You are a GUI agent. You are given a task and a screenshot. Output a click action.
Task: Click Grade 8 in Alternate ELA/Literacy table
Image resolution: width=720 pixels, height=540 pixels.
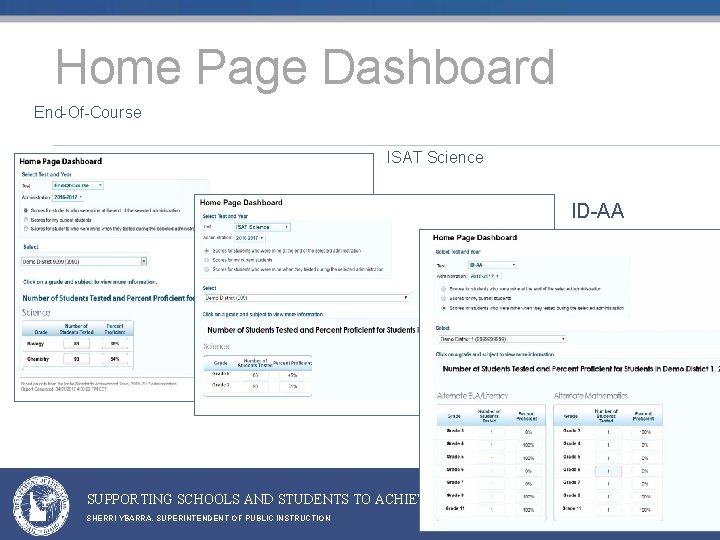point(455,496)
